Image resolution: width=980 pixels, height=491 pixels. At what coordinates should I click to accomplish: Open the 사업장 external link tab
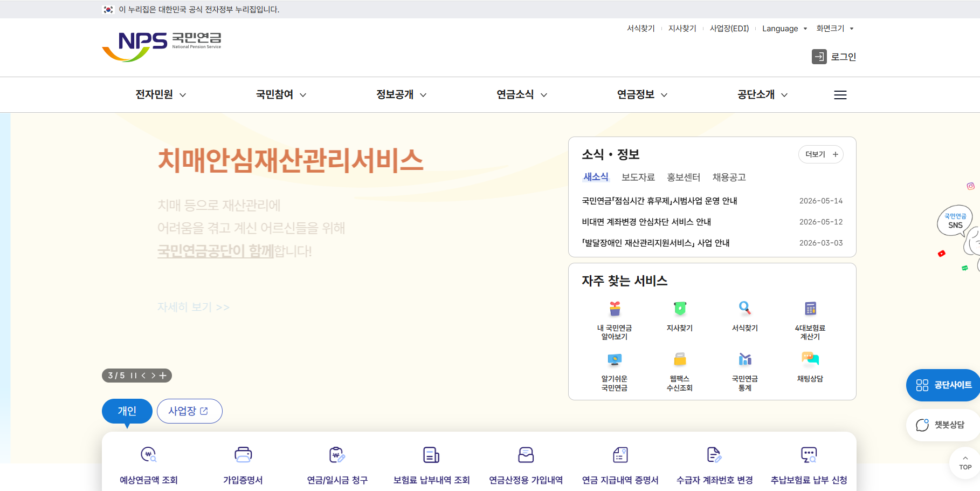[x=189, y=411]
